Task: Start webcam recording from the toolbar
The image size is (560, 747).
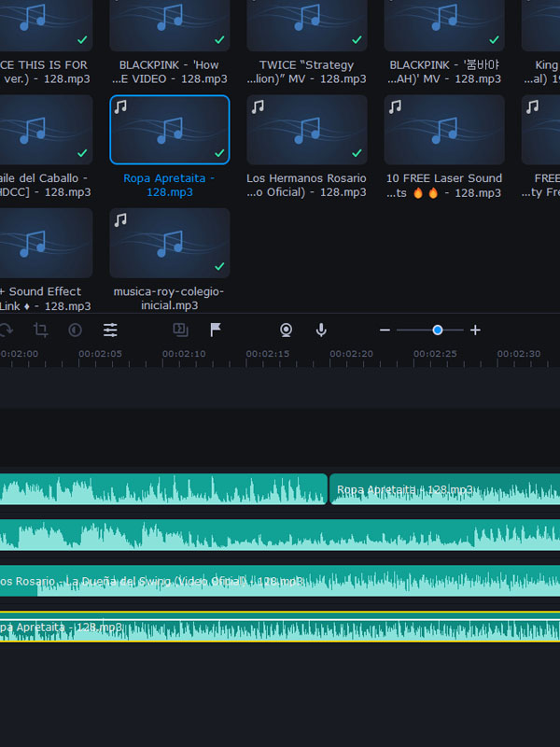Action: [x=287, y=330]
